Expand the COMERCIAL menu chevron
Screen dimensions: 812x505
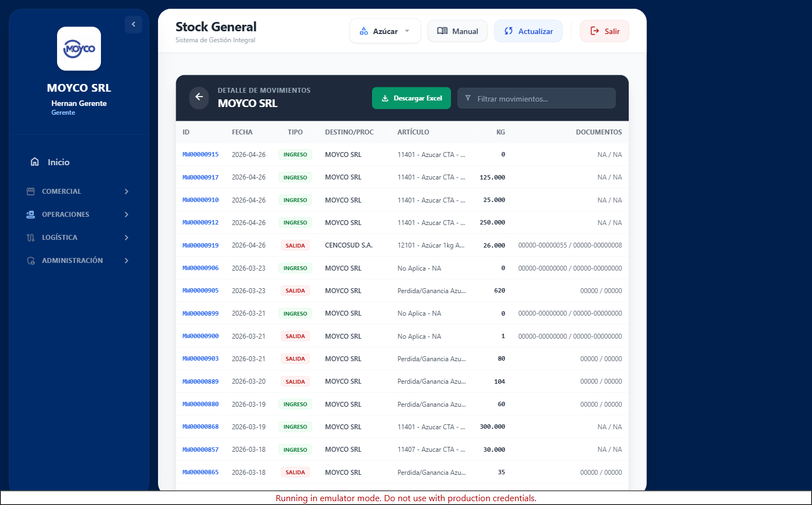(127, 192)
